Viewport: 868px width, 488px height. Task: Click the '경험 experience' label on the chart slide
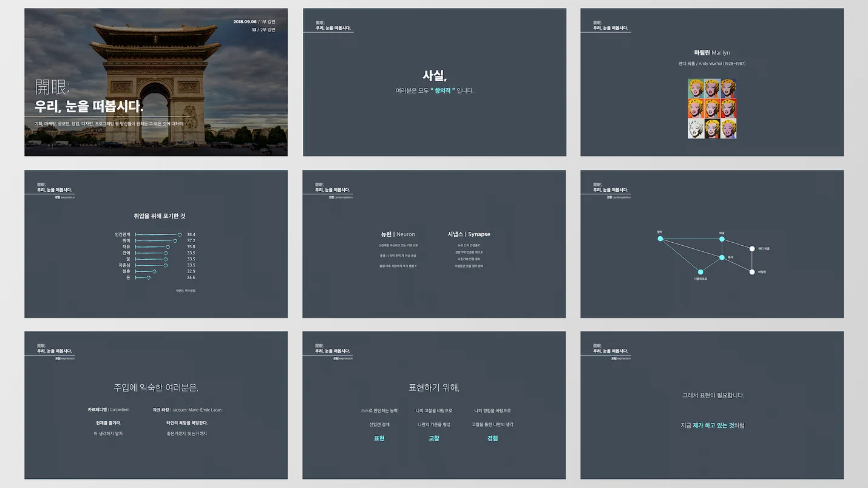pos(65,197)
